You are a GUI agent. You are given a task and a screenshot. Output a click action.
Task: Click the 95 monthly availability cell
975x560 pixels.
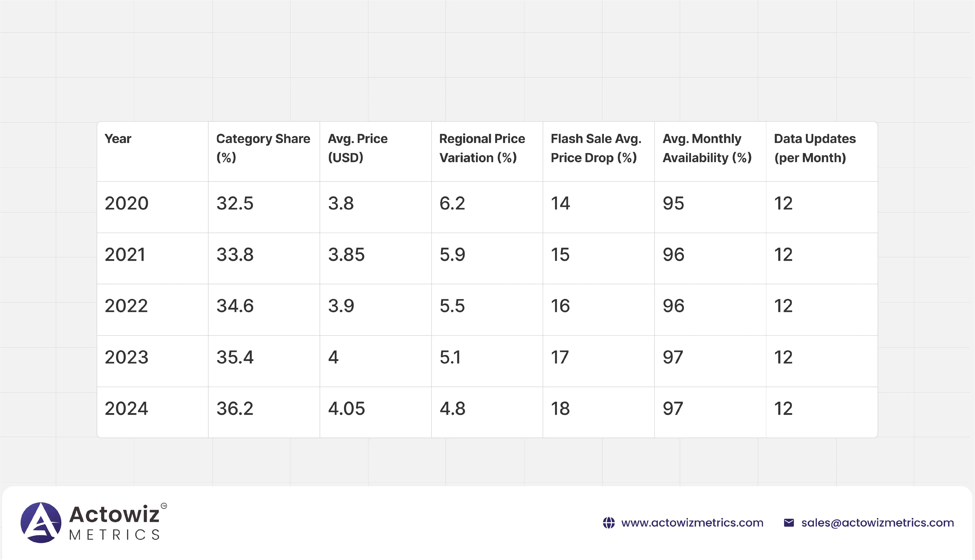coord(673,203)
